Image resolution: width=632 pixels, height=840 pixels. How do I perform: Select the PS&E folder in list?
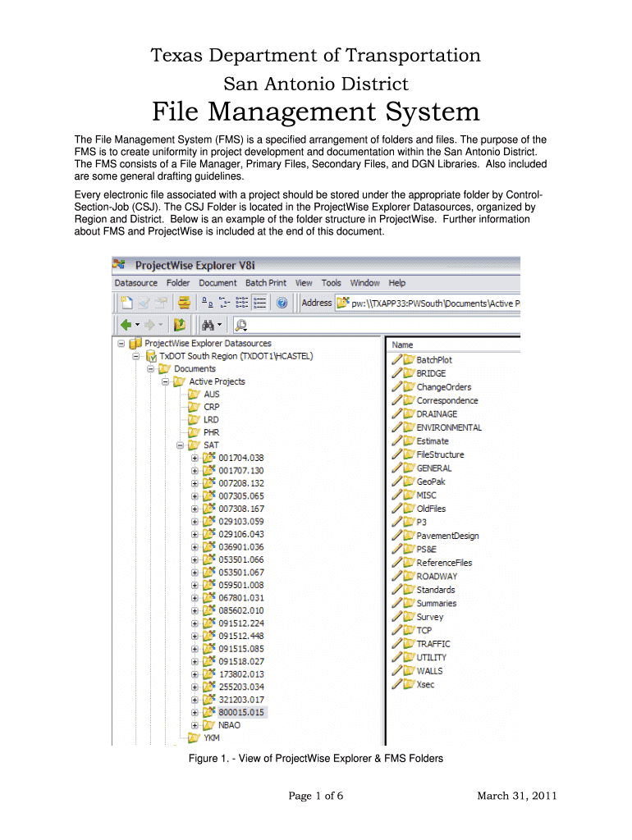[x=432, y=549]
